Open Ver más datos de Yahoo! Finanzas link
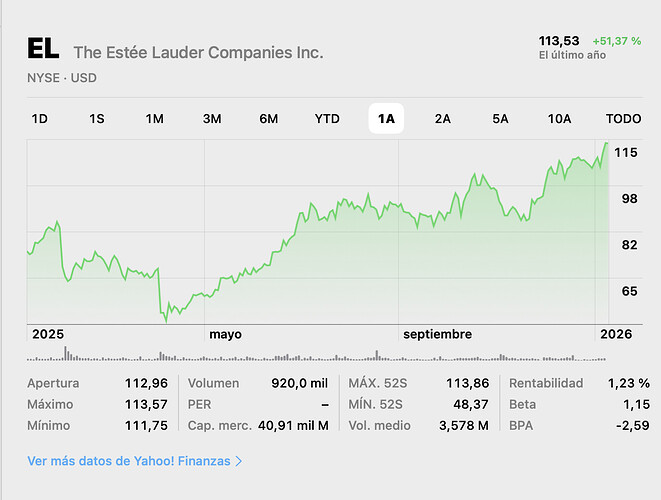The width and height of the screenshot is (661, 500). click(x=130, y=461)
